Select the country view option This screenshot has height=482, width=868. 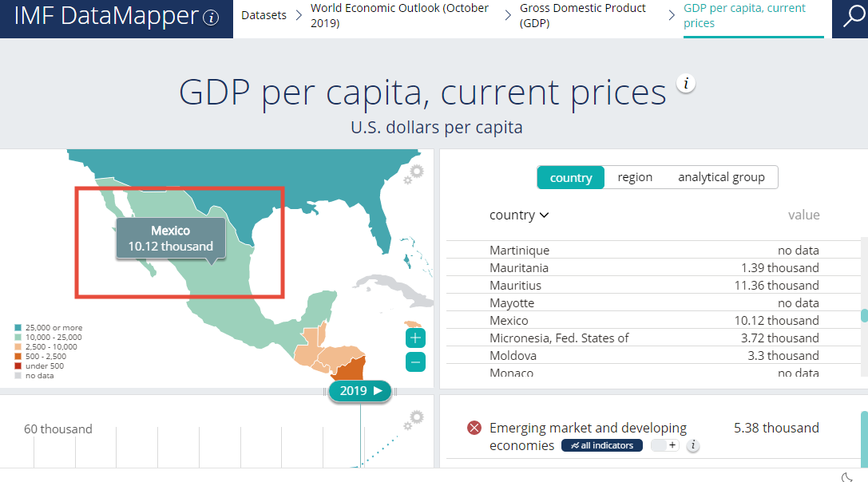(571, 178)
